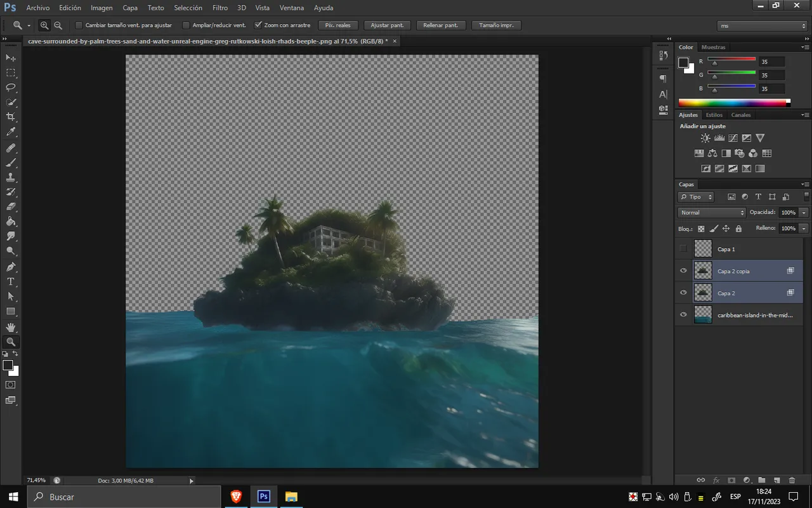Select the Type tool
This screenshot has height=508, width=812.
[11, 281]
